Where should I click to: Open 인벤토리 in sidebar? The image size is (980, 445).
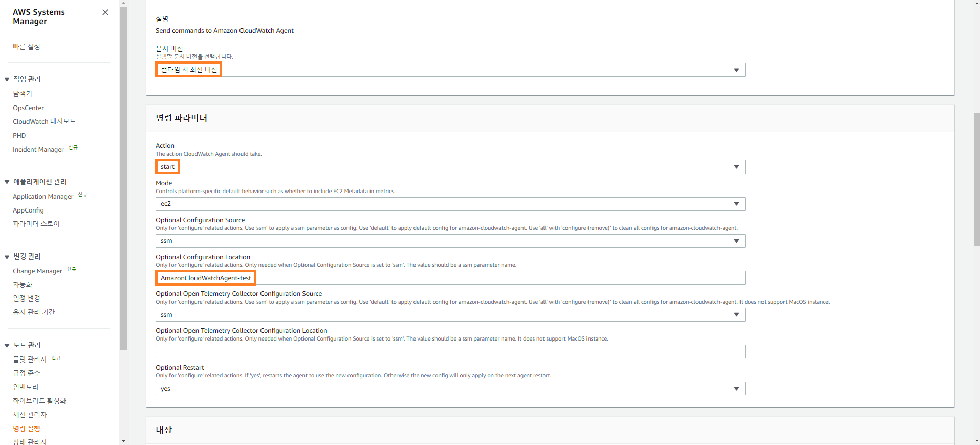[x=26, y=387]
